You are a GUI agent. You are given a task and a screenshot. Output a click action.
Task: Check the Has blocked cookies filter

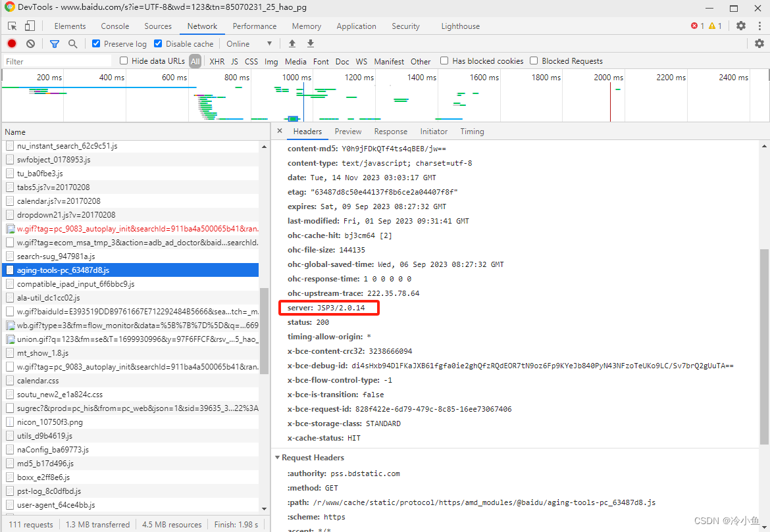point(444,60)
